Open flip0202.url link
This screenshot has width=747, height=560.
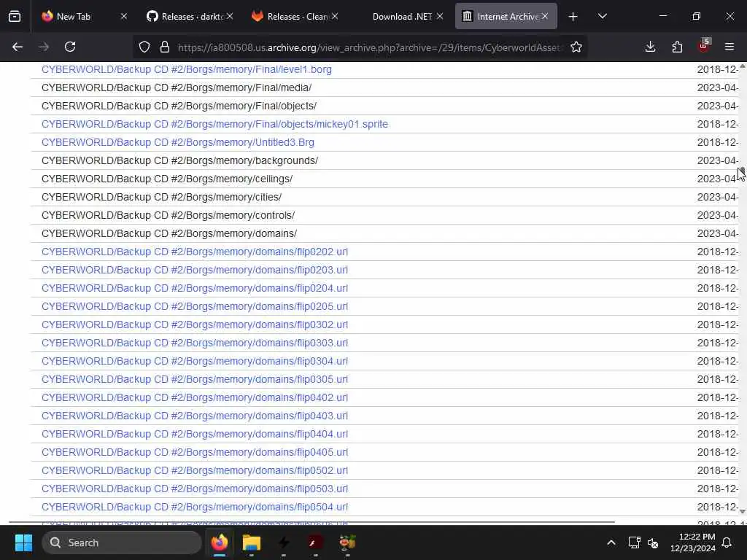click(194, 252)
